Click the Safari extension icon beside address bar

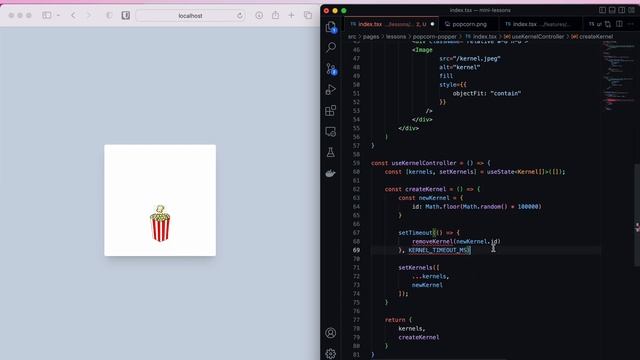[126, 16]
